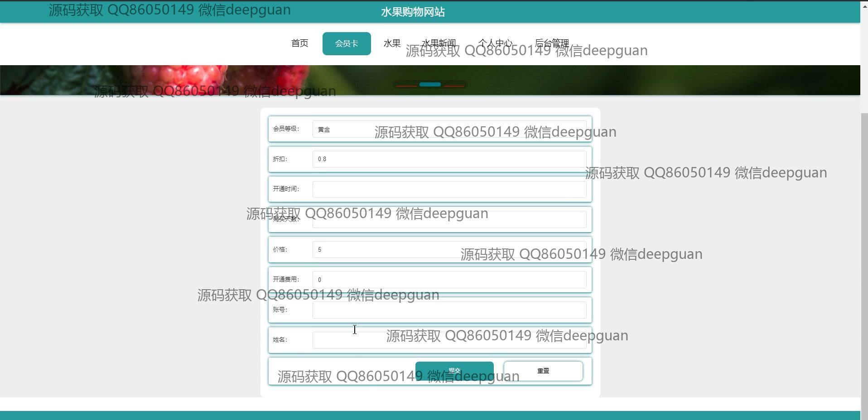Open 后台管理 from the navigation bar
This screenshot has height=420, width=868.
coord(552,43)
